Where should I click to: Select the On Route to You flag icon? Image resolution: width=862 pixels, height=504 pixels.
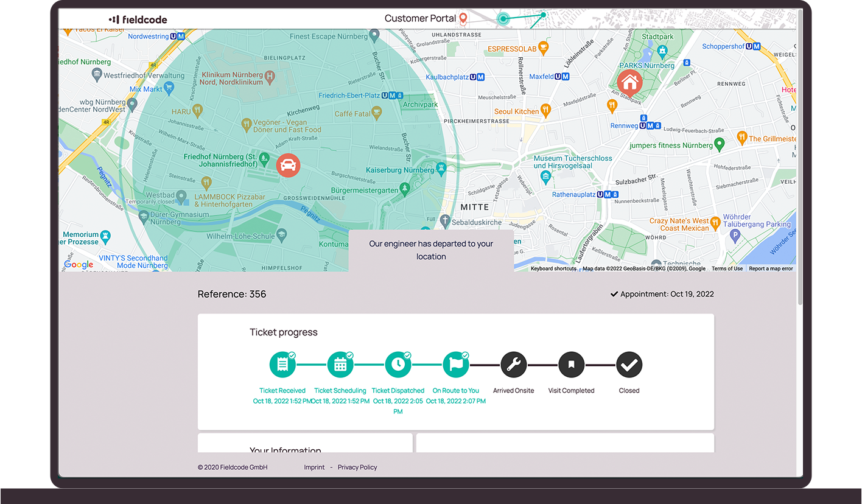point(455,365)
